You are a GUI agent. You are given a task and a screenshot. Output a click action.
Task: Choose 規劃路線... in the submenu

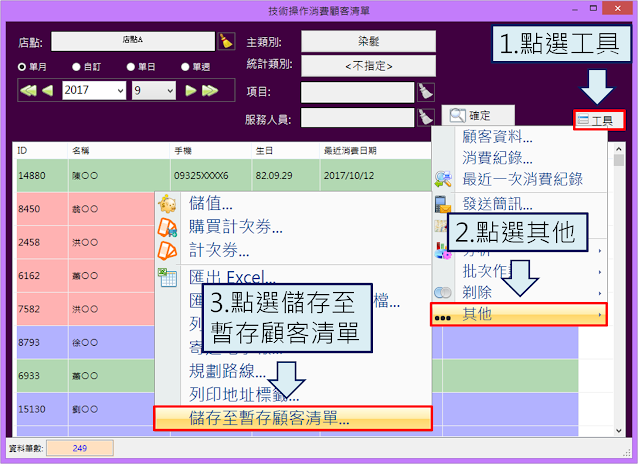click(227, 371)
